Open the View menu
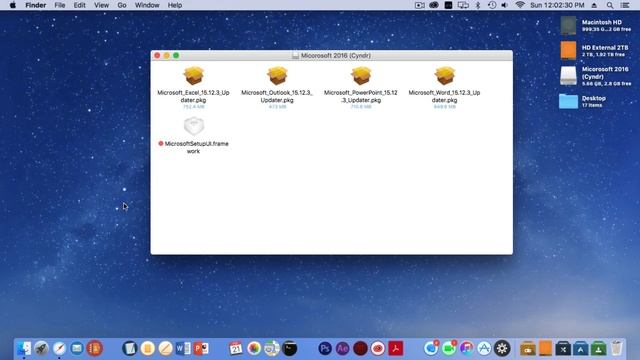Screen dimensions: 640x360 pos(101,5)
